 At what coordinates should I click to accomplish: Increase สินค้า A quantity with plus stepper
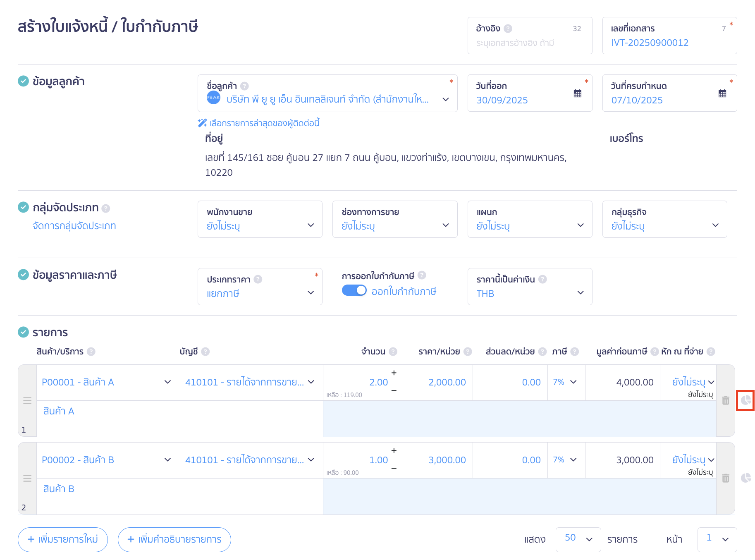click(x=394, y=373)
